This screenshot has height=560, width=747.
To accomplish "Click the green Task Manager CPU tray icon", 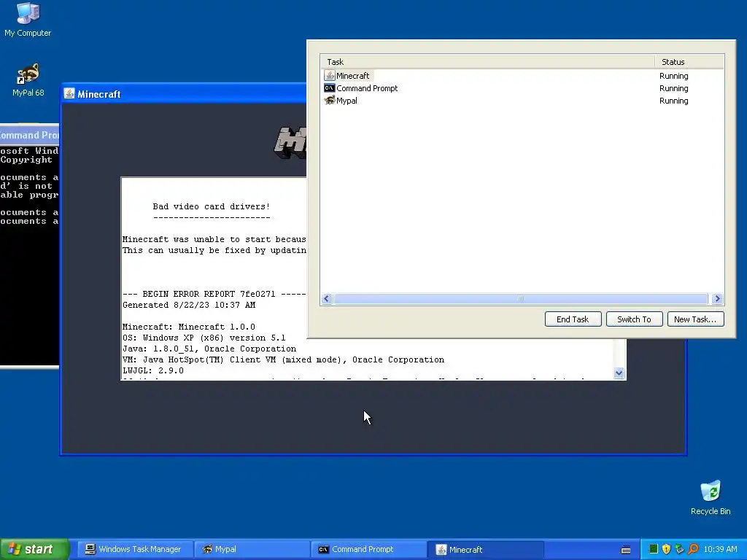I will (x=653, y=549).
